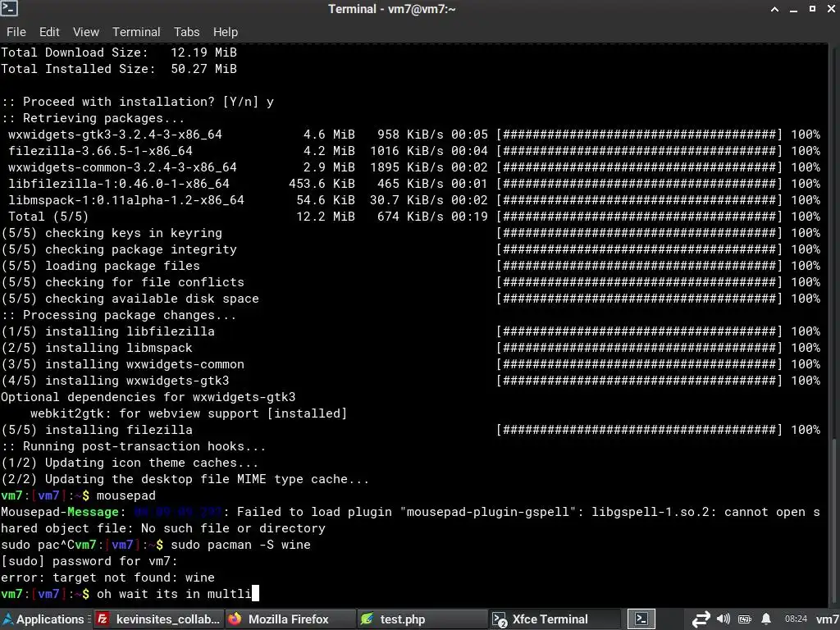This screenshot has width=840, height=630.
Task: Open the notifications bell icon
Action: 766,619
